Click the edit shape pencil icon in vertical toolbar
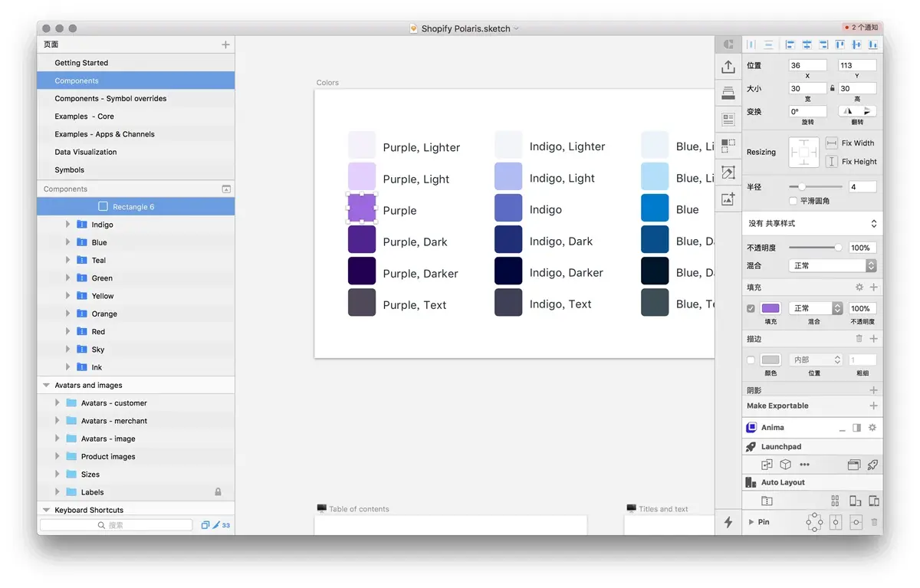The height and width of the screenshot is (588, 920). pos(728,172)
